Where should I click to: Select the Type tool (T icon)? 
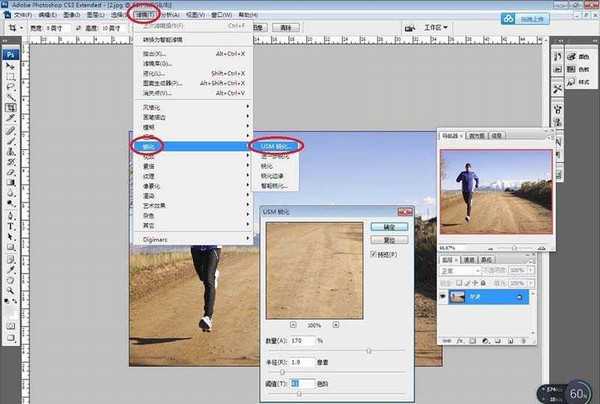click(11, 226)
